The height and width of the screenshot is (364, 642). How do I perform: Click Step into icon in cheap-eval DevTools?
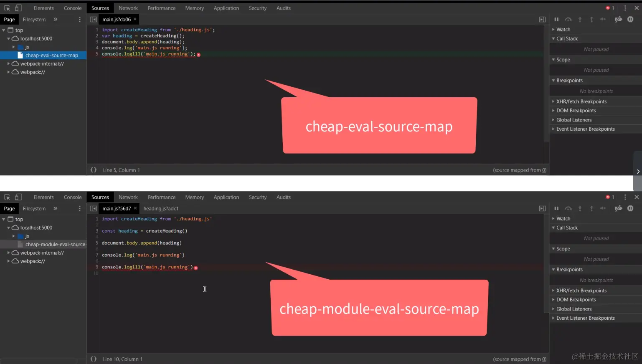580,19
